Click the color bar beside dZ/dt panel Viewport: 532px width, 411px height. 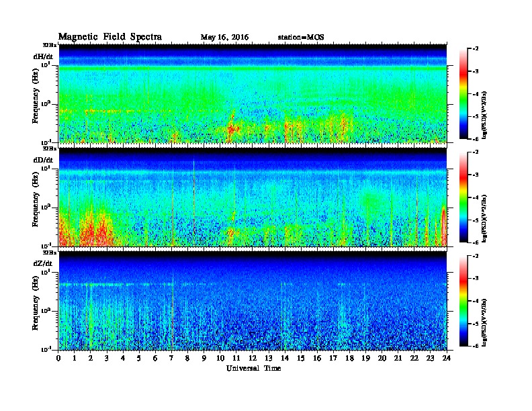463,301
